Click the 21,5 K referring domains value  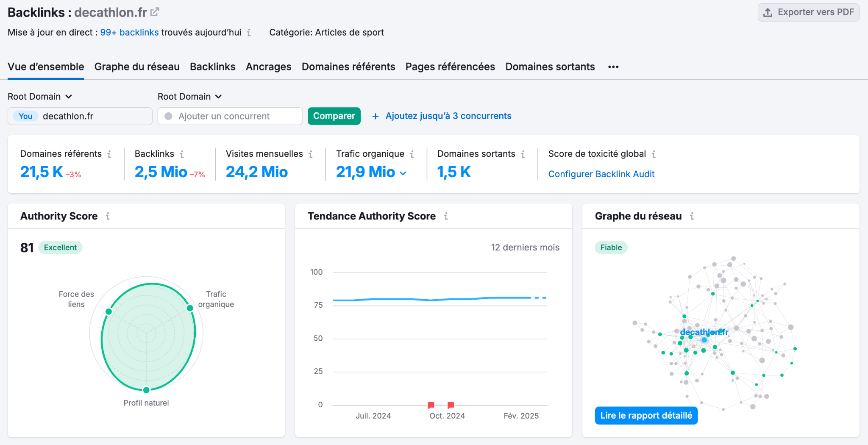pyautogui.click(x=42, y=172)
